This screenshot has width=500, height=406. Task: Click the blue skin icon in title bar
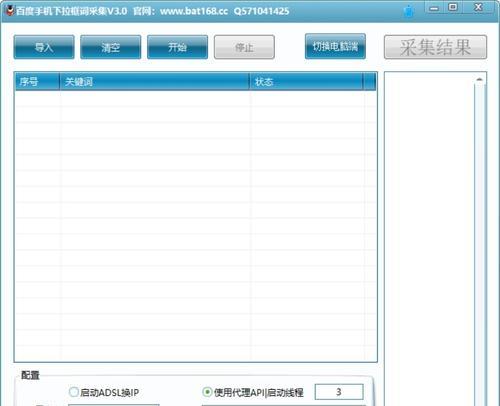pyautogui.click(x=409, y=11)
